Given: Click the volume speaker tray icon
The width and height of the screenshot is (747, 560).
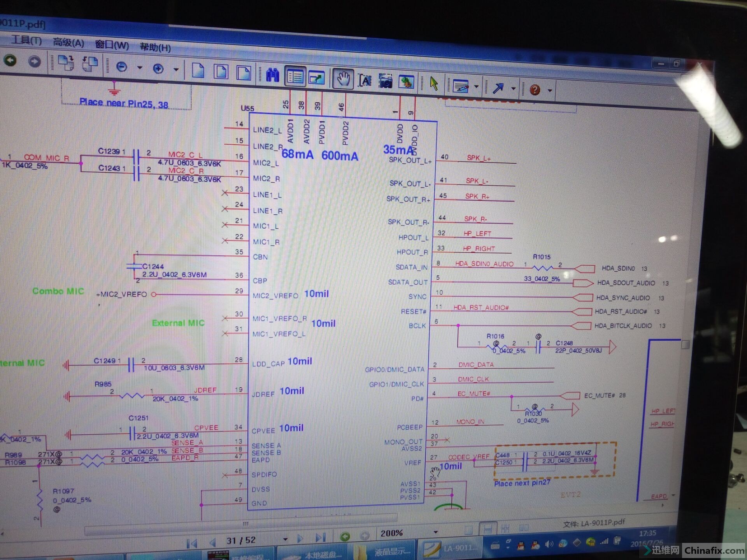Looking at the screenshot, I should (x=549, y=544).
